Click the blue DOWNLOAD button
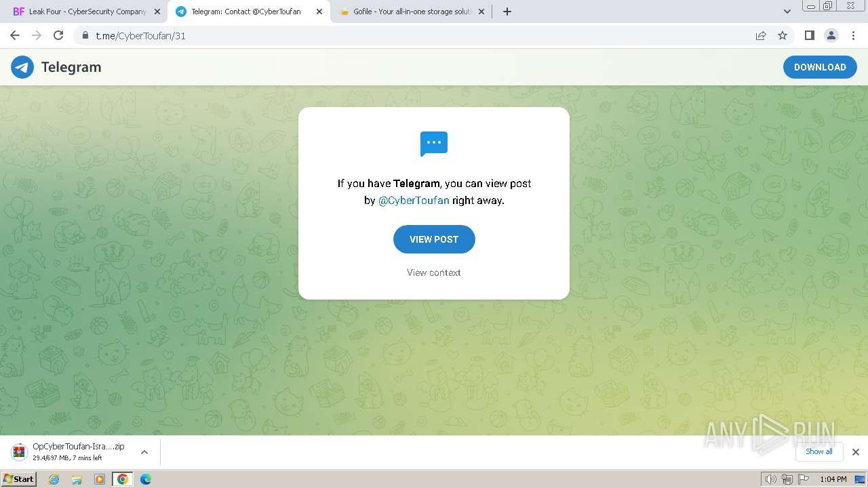Screen dimensions: 868x488 tap(820, 67)
